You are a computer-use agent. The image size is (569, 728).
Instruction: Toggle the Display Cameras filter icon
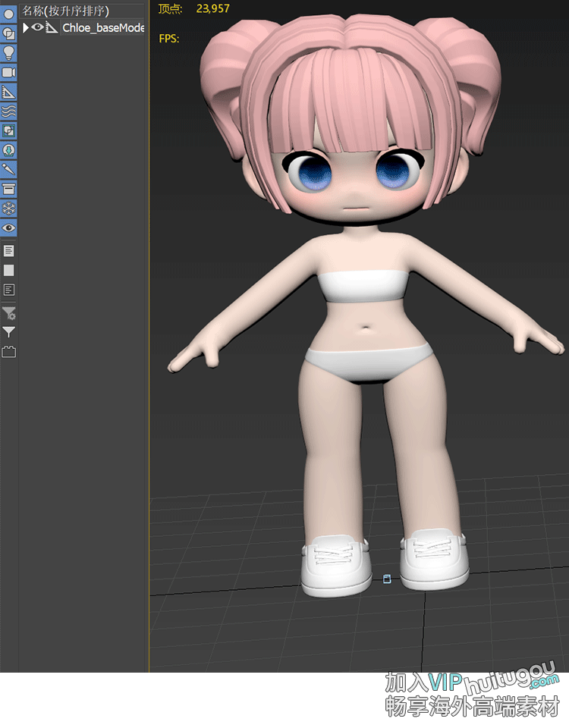pyautogui.click(x=9, y=72)
